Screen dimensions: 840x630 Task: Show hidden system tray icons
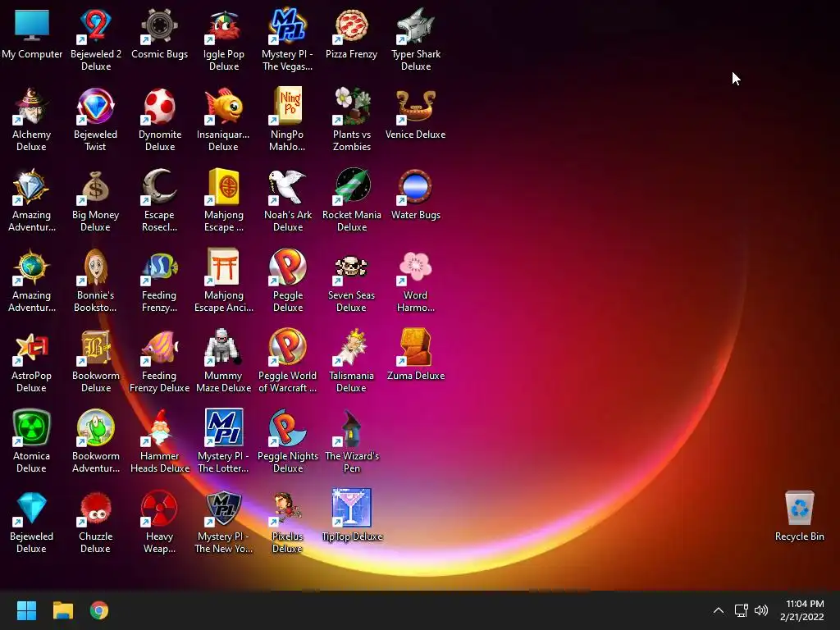(x=719, y=610)
